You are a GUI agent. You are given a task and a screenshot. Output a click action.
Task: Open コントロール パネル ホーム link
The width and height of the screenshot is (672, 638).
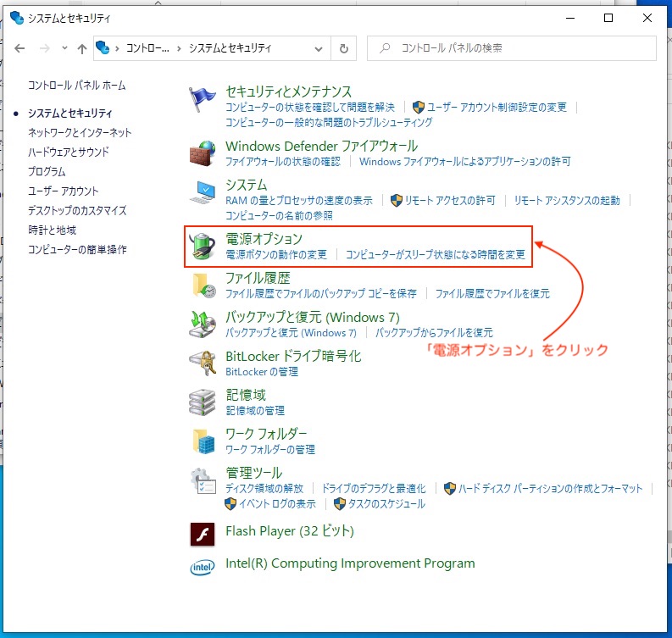coord(76,86)
